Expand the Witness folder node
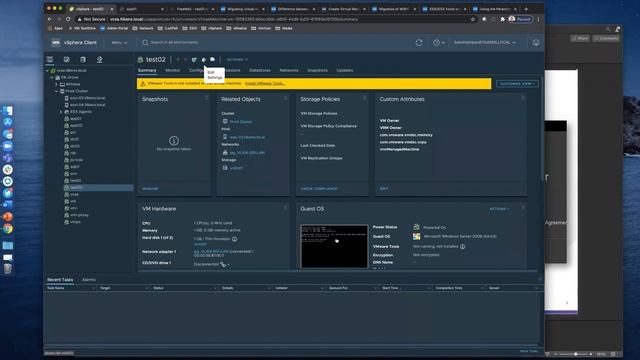This screenshot has width=640, height=360. (x=57, y=84)
